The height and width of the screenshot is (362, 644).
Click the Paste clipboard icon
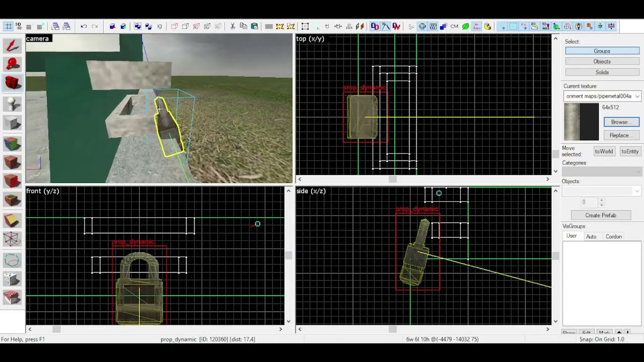255,27
